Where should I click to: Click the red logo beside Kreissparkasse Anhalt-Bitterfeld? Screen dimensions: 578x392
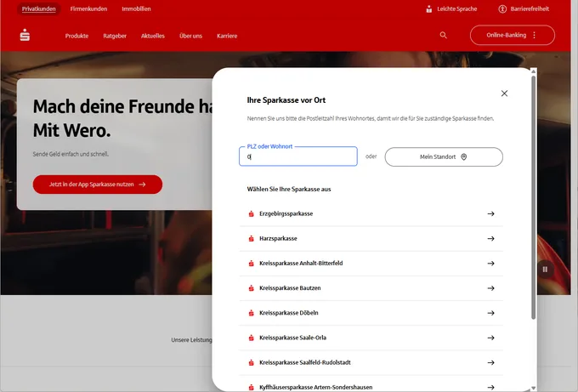251,263
